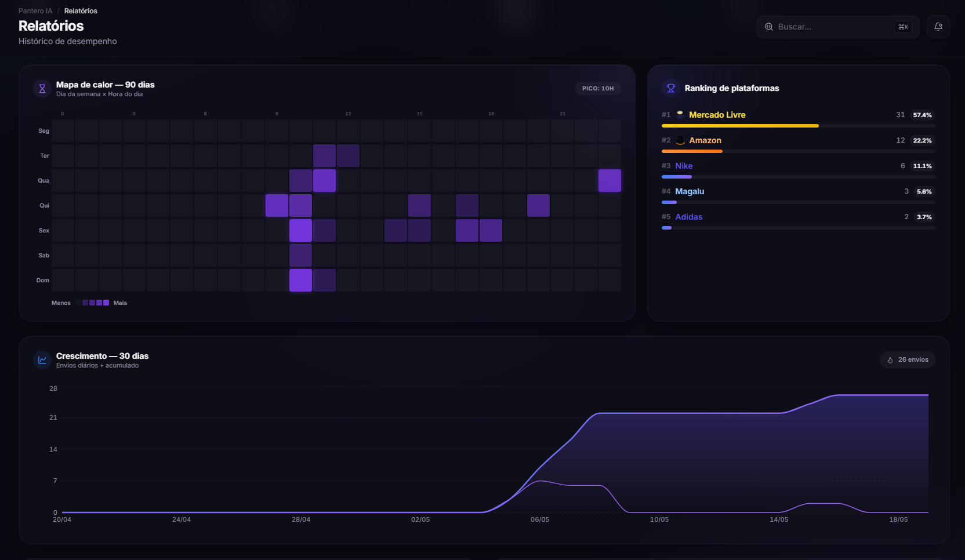Click the 20/04 date on the growth chart

click(62, 519)
